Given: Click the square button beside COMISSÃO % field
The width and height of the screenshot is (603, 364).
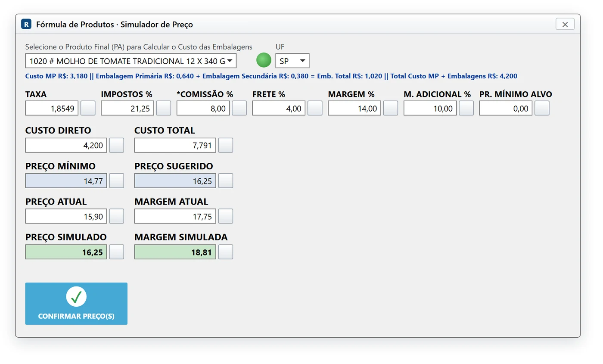Looking at the screenshot, I should coord(239,108).
